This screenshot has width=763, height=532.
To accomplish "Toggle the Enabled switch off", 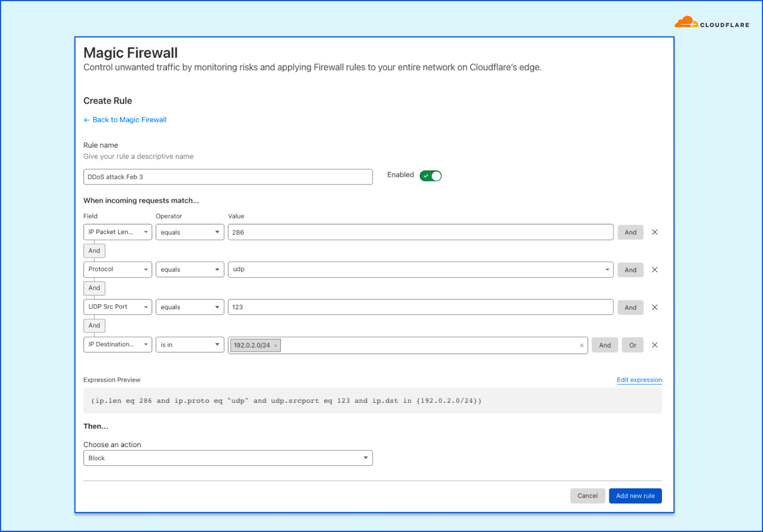I will (430, 176).
